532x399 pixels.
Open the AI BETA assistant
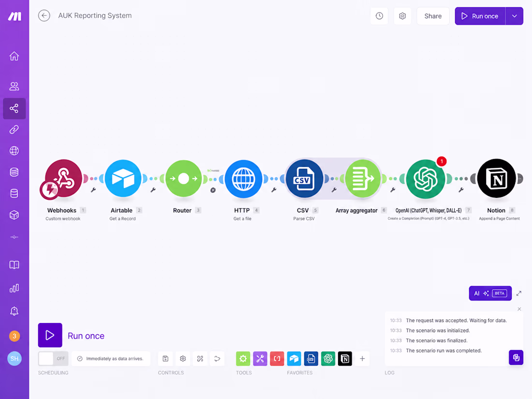490,293
